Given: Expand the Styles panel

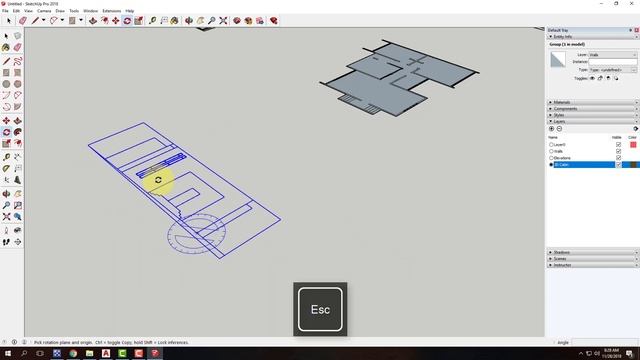Looking at the screenshot, I should 593,115.
